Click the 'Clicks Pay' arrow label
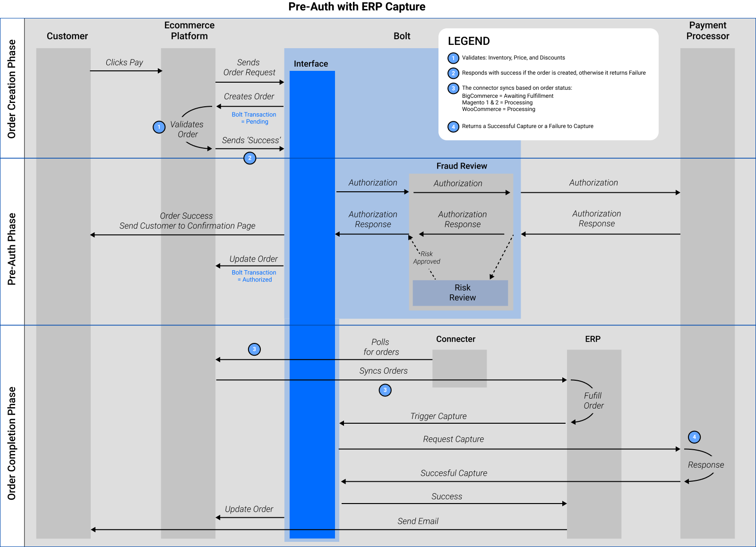The height and width of the screenshot is (547, 756). click(124, 62)
